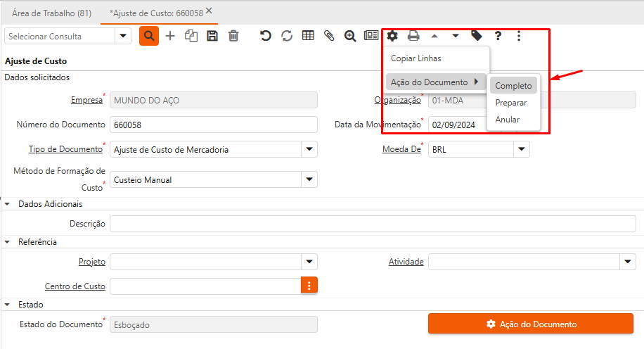Expand the Tipo de Documento dropdown

click(x=309, y=149)
